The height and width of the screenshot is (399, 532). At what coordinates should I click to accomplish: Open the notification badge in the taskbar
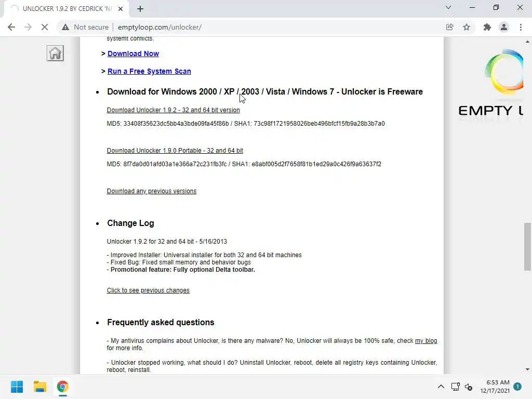pos(517,387)
